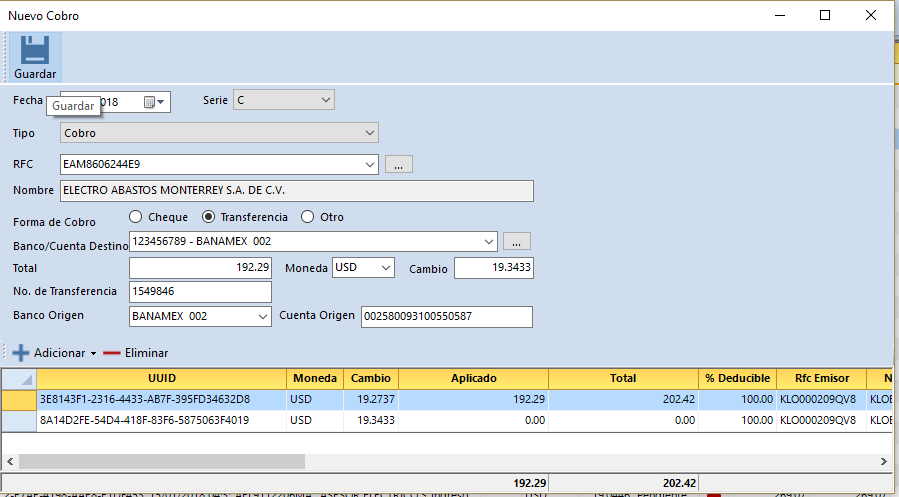Expand the Adicionar dropdown arrow
The height and width of the screenshot is (497, 899).
93,354
